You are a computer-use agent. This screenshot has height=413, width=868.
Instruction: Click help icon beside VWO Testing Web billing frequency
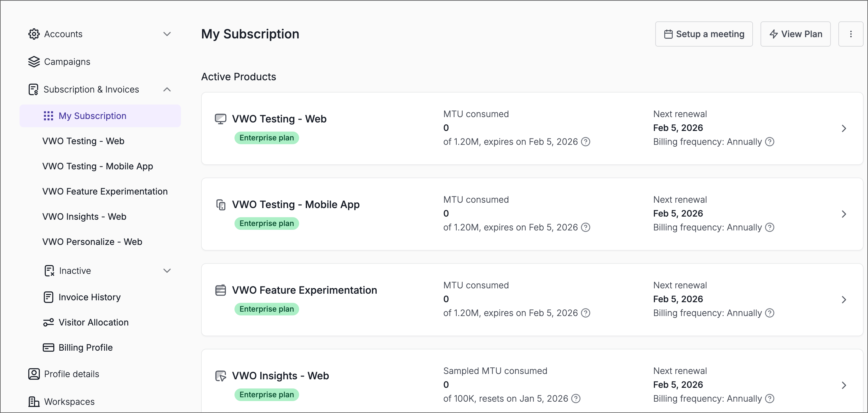click(769, 142)
